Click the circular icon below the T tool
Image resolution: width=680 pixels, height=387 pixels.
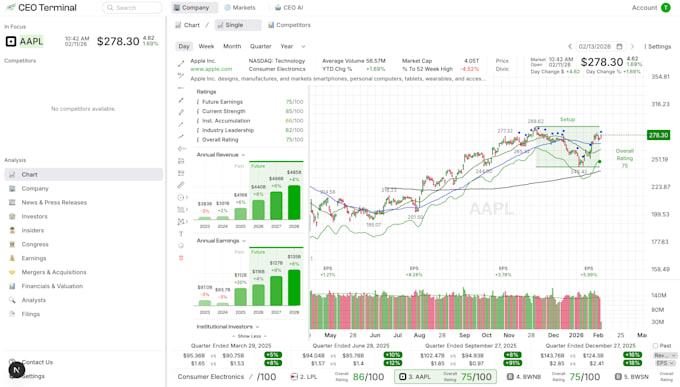pyautogui.click(x=181, y=246)
